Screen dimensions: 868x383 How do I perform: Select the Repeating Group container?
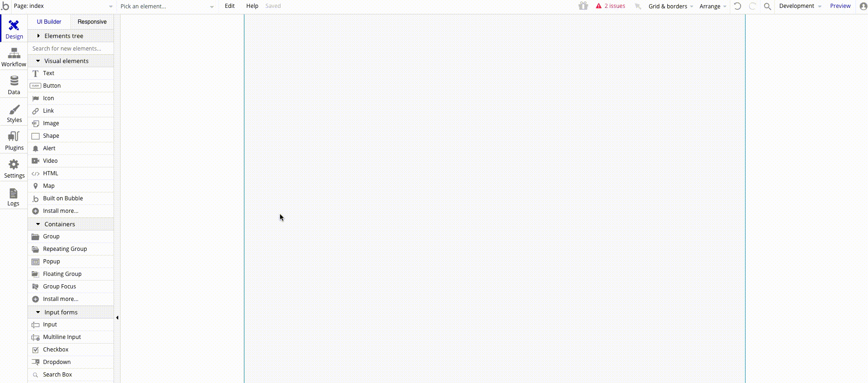point(71,249)
